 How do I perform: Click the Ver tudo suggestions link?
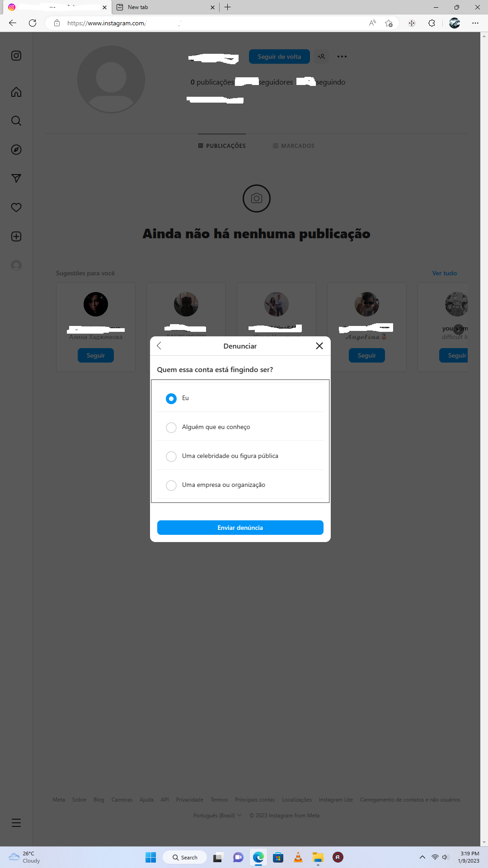click(445, 273)
